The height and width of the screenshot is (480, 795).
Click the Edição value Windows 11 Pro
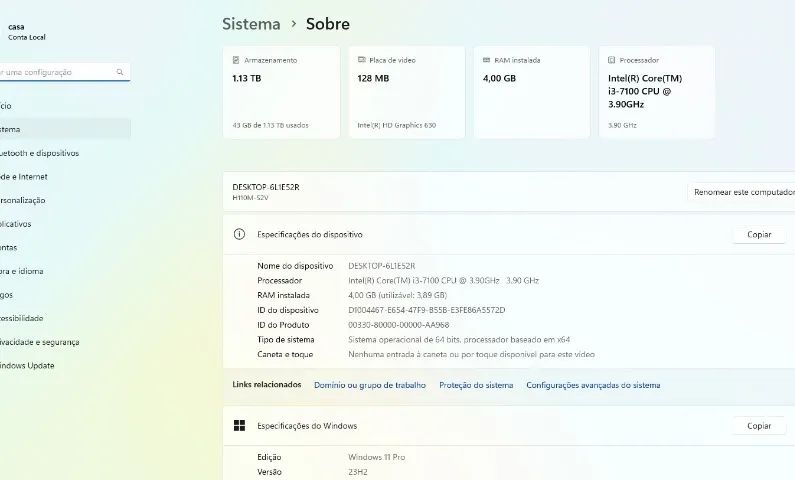tap(376, 457)
